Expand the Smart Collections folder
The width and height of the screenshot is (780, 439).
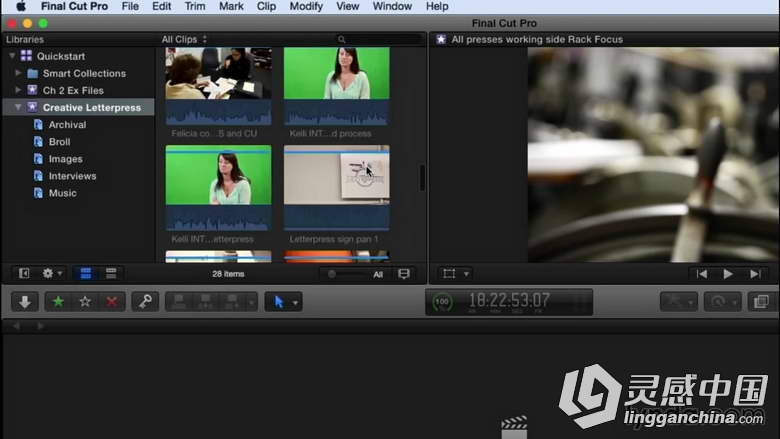[18, 73]
